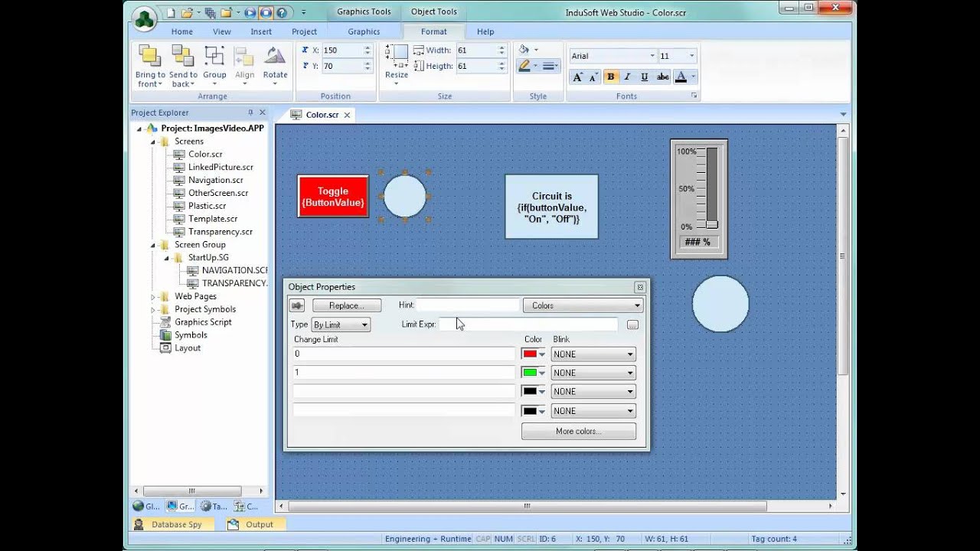Viewport: 980px width, 551px height.
Task: Click the Stop application icon
Action: click(x=266, y=13)
